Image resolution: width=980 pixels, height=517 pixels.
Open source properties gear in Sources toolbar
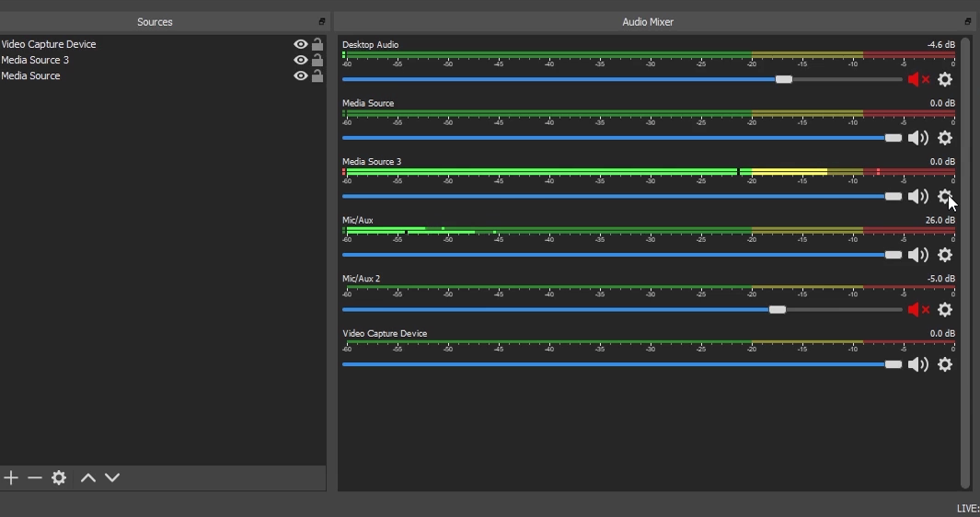(x=59, y=477)
